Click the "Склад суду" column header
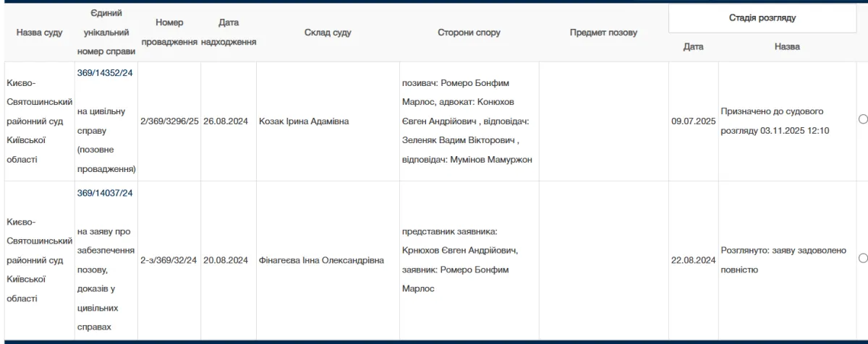 point(328,33)
